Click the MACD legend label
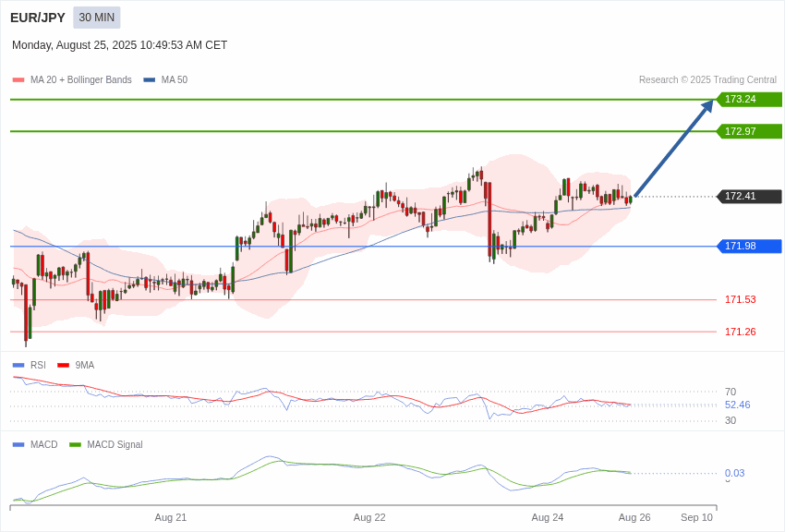Screen dimensions: 785x532 (44, 444)
